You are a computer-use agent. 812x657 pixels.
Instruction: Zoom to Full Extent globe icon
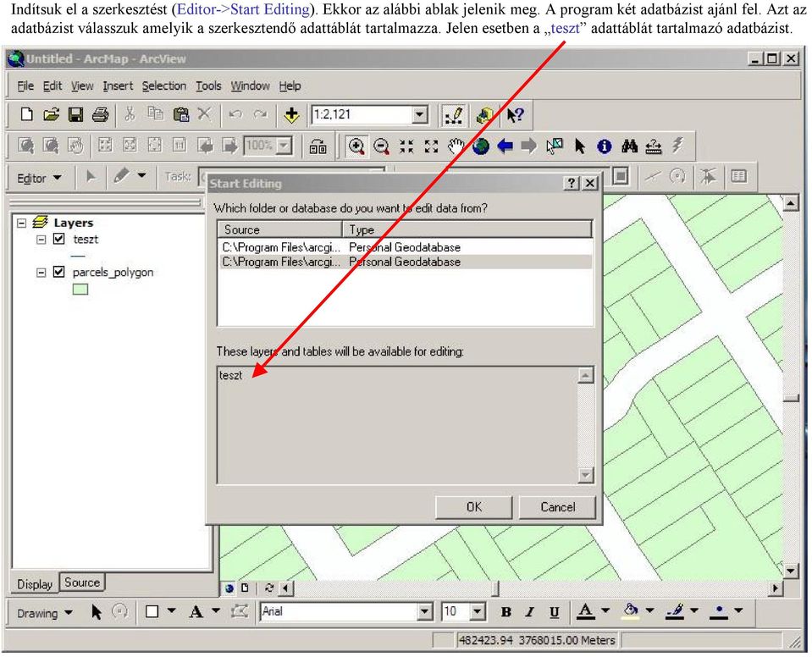[x=481, y=146]
